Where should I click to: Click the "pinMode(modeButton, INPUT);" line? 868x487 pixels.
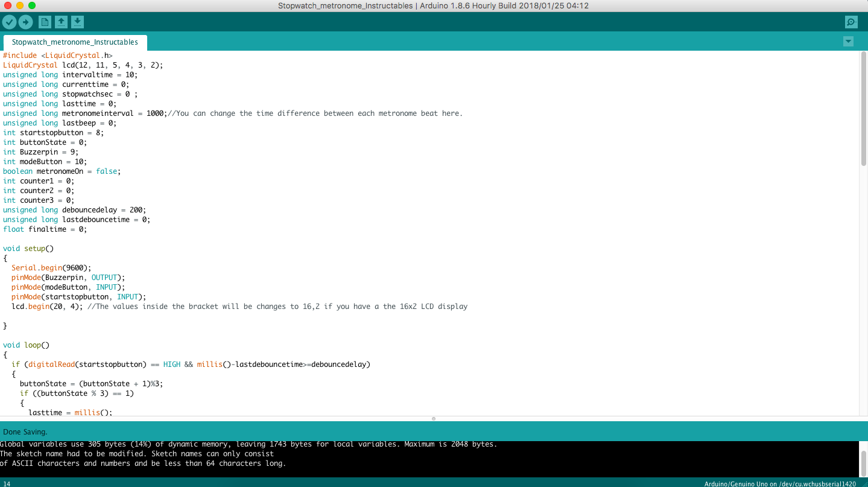coord(68,287)
